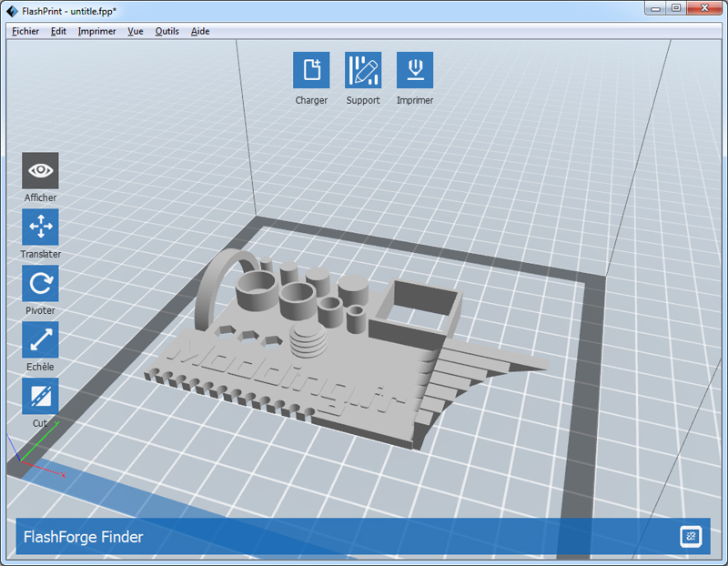This screenshot has height=566, width=728.
Task: Minimize the FlashPrint window
Action: point(655,8)
